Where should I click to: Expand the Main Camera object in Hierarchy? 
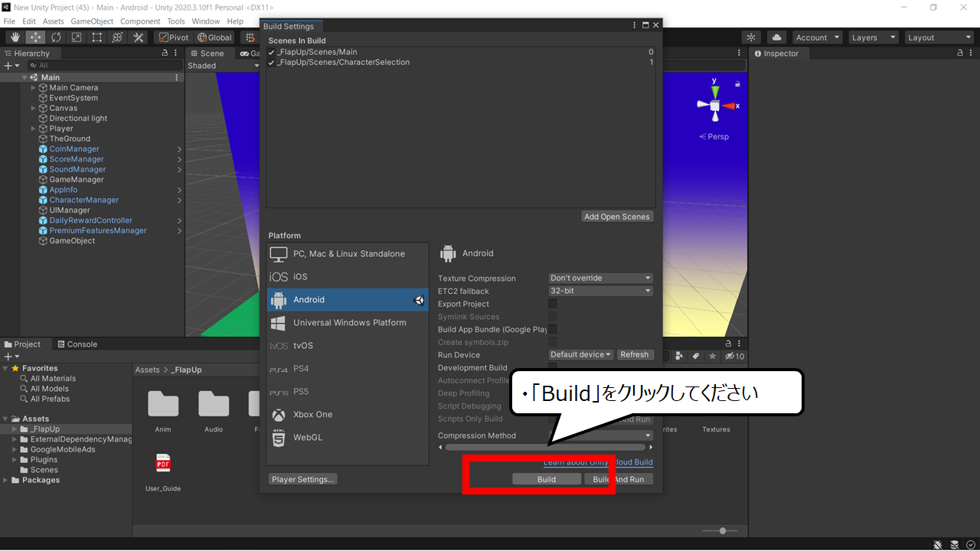click(33, 88)
